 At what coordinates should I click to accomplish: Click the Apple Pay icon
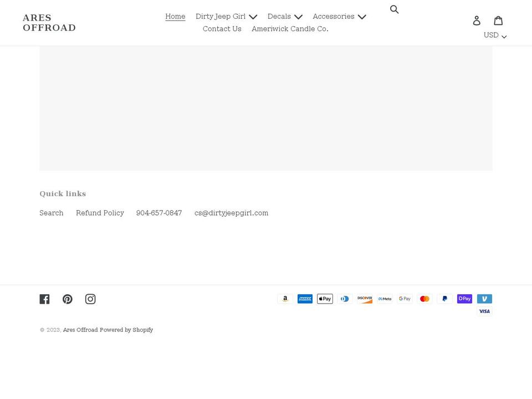(325, 299)
